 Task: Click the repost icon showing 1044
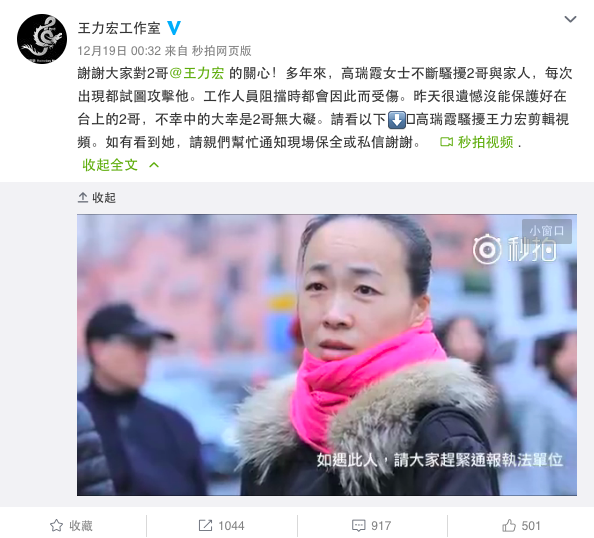222,525
